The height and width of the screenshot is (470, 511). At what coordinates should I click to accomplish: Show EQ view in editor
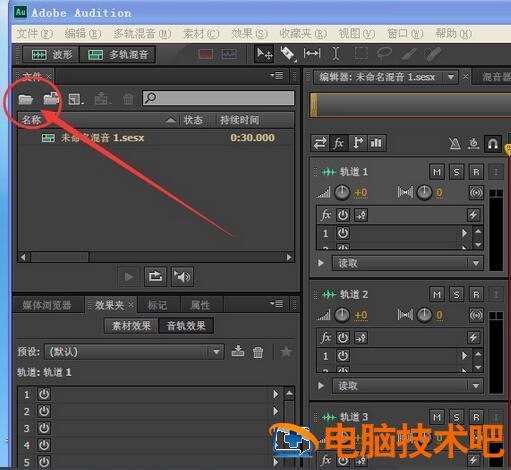point(376,143)
